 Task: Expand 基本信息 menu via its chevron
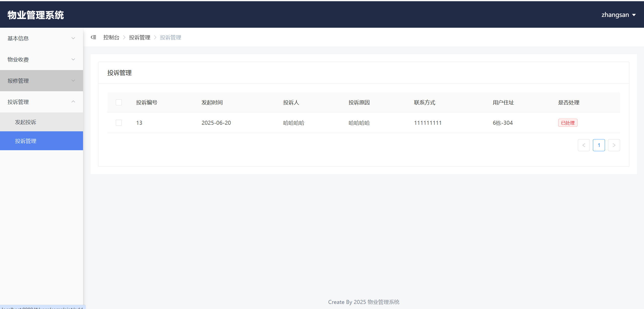(x=73, y=38)
